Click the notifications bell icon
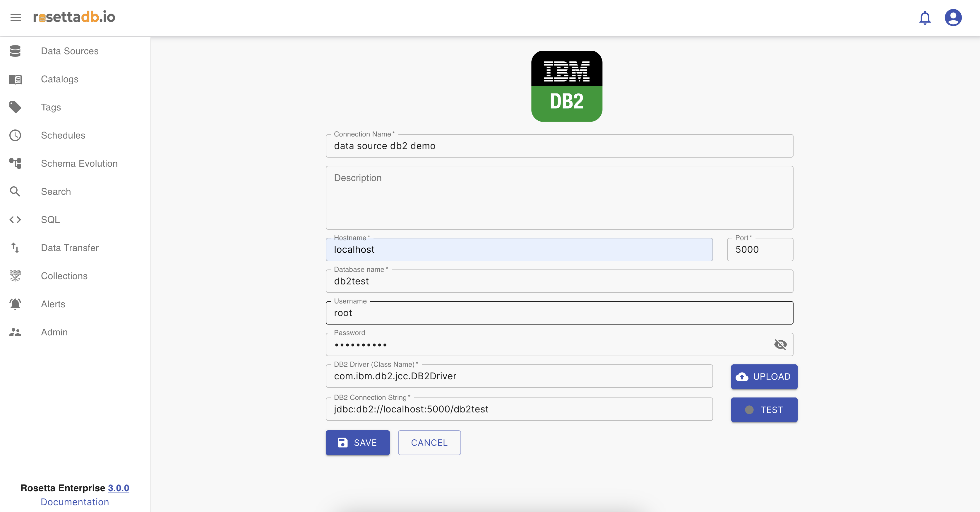 tap(924, 18)
